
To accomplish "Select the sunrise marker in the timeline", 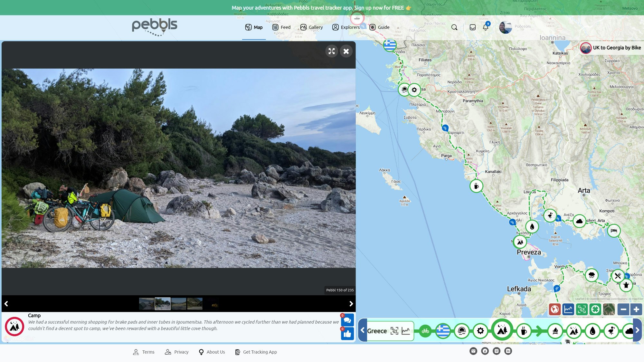I will [462, 331].
